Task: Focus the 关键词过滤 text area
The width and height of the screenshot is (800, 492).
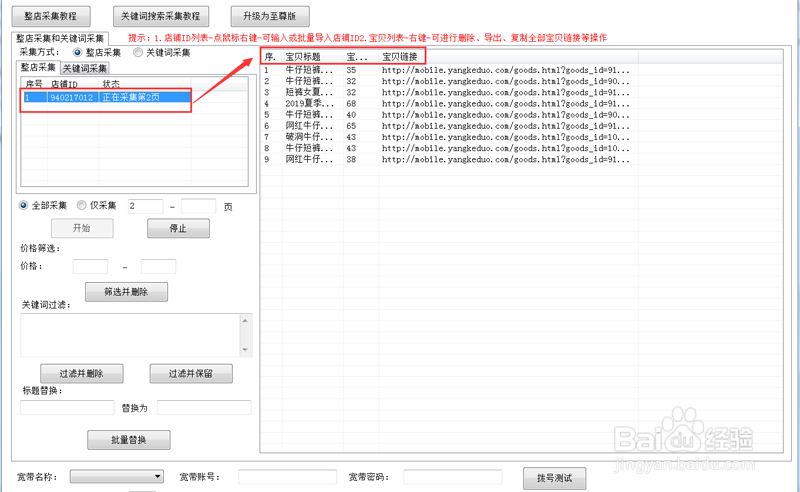Action: tap(130, 335)
